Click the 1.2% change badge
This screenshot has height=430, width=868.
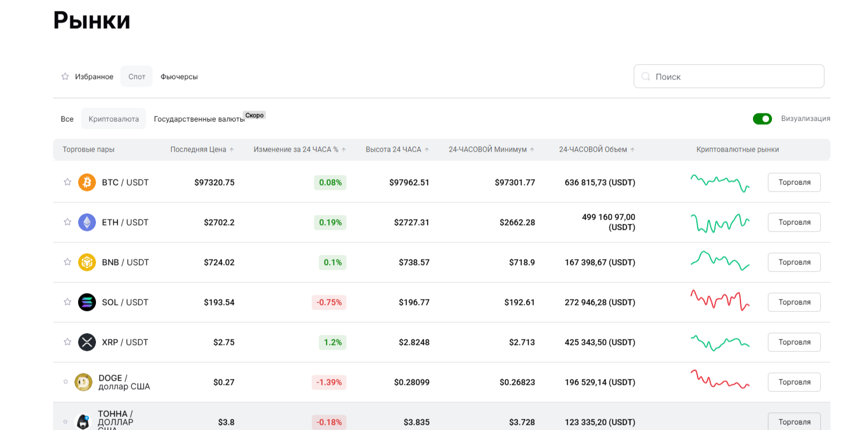[333, 342]
